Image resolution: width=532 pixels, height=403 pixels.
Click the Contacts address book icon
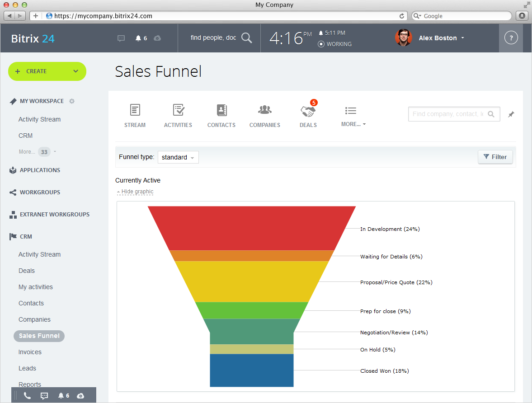(x=221, y=110)
